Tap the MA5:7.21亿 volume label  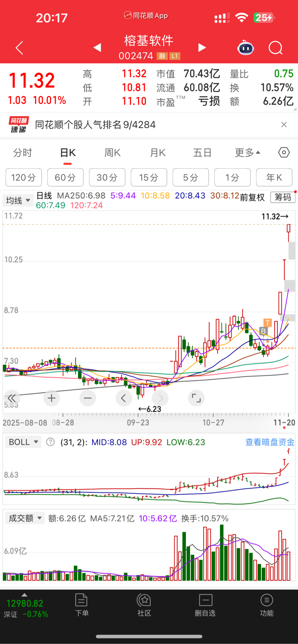point(112,518)
